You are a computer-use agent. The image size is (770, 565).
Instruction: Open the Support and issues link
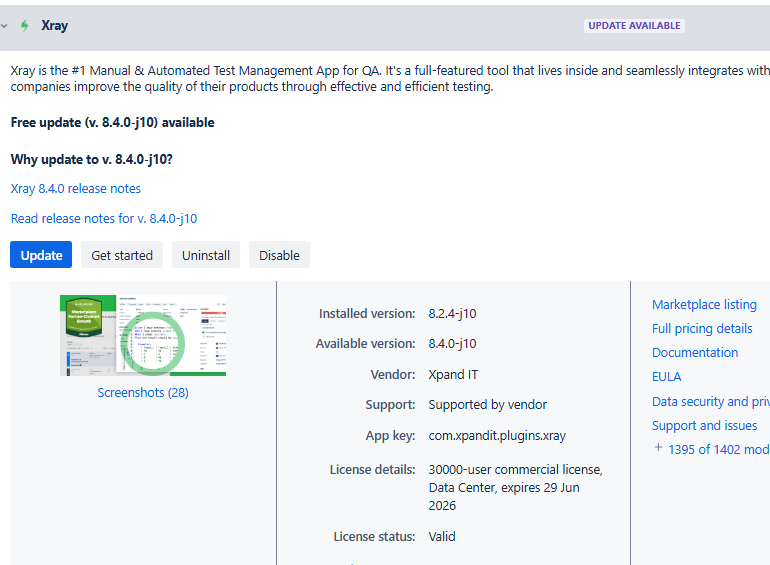pyautogui.click(x=704, y=425)
